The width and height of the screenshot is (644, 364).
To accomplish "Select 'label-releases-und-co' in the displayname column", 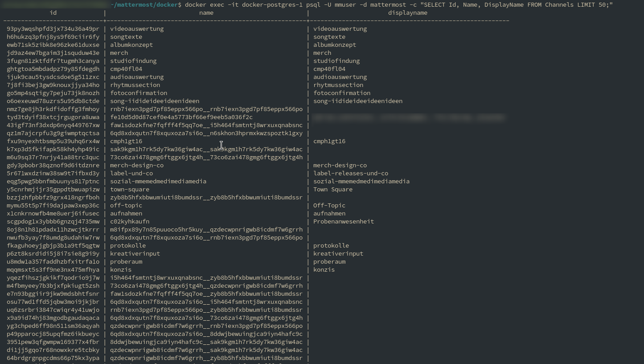I will pos(351,173).
